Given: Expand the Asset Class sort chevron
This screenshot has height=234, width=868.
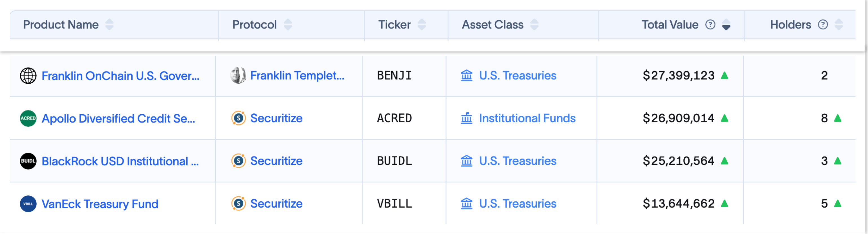Looking at the screenshot, I should coord(535,24).
